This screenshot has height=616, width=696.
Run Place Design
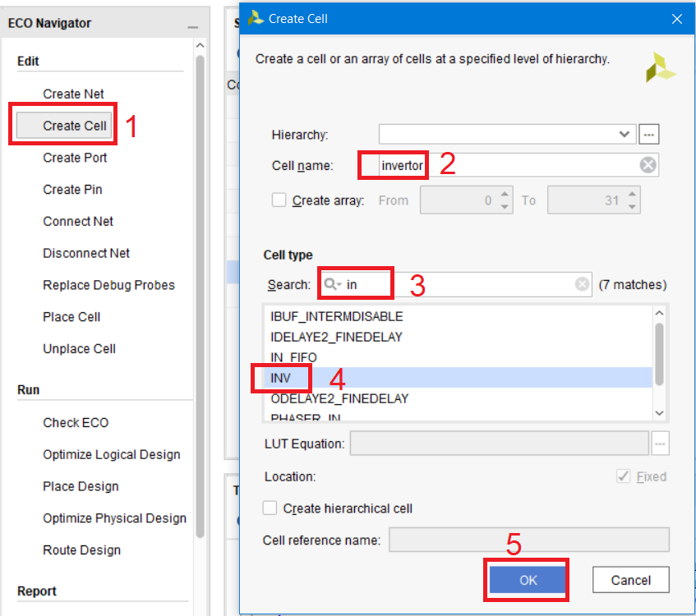[81, 486]
